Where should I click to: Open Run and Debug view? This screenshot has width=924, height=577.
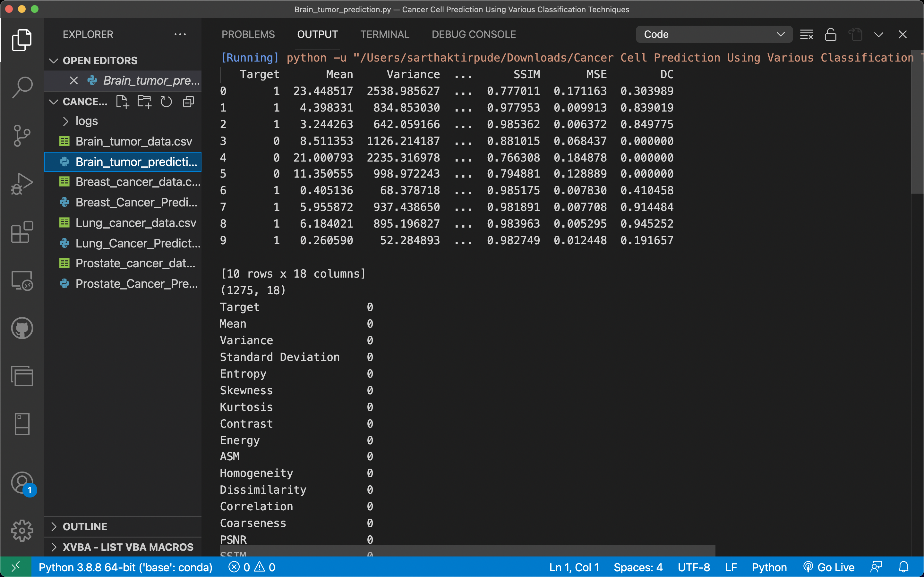pyautogui.click(x=22, y=184)
